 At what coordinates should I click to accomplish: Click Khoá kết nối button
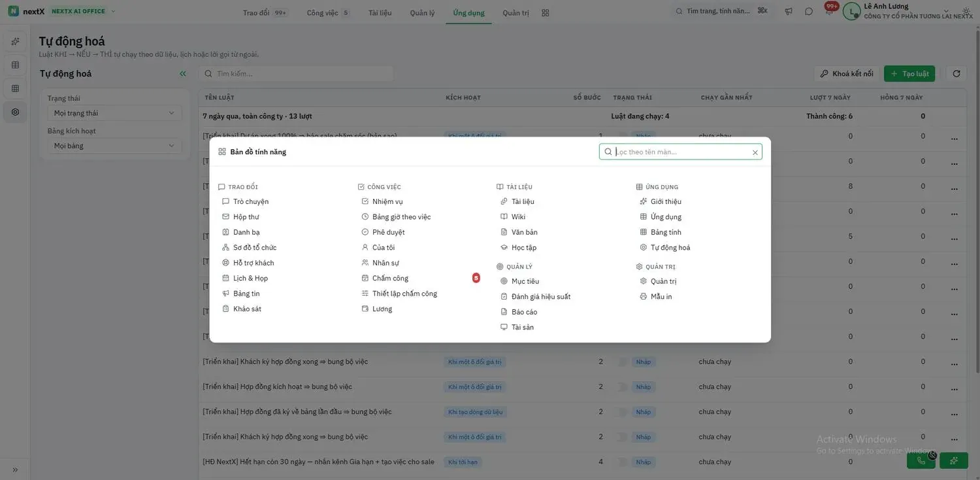[x=846, y=74]
